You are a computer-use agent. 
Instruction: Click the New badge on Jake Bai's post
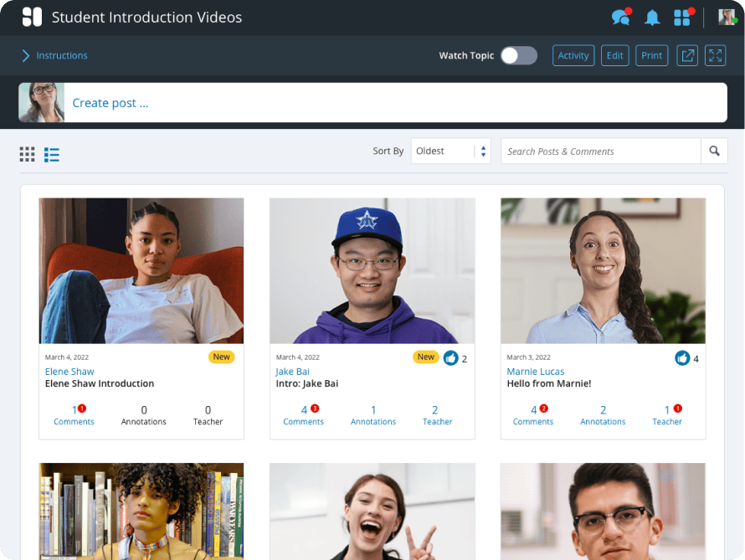(x=426, y=357)
